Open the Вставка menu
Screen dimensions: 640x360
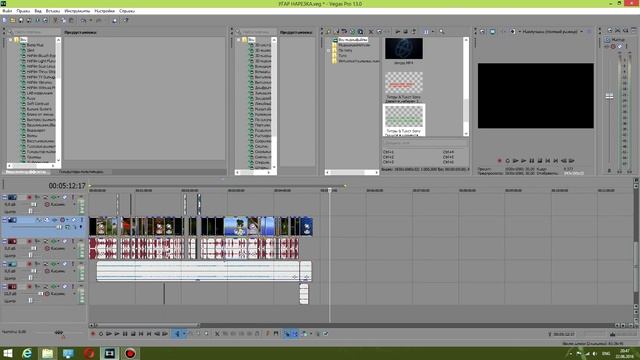click(53, 11)
